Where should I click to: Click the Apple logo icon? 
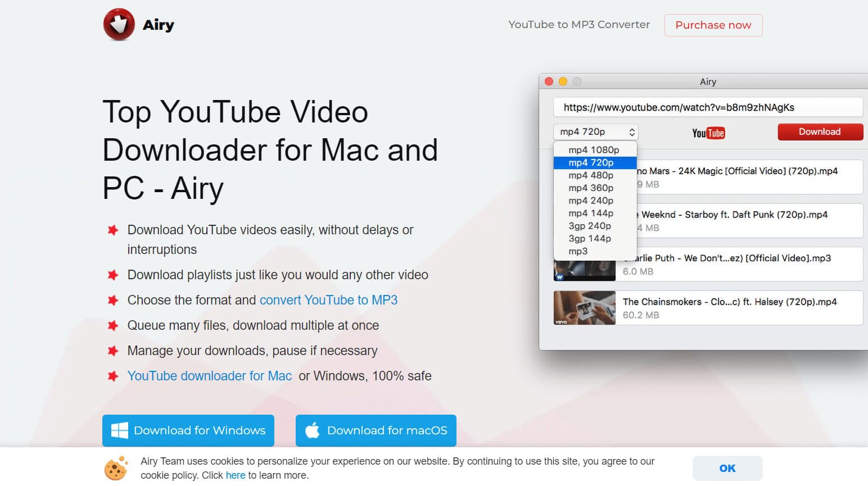313,430
